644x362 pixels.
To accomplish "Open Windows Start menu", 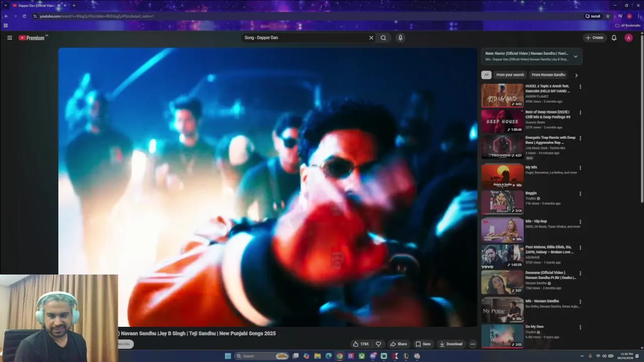I will (x=228, y=356).
